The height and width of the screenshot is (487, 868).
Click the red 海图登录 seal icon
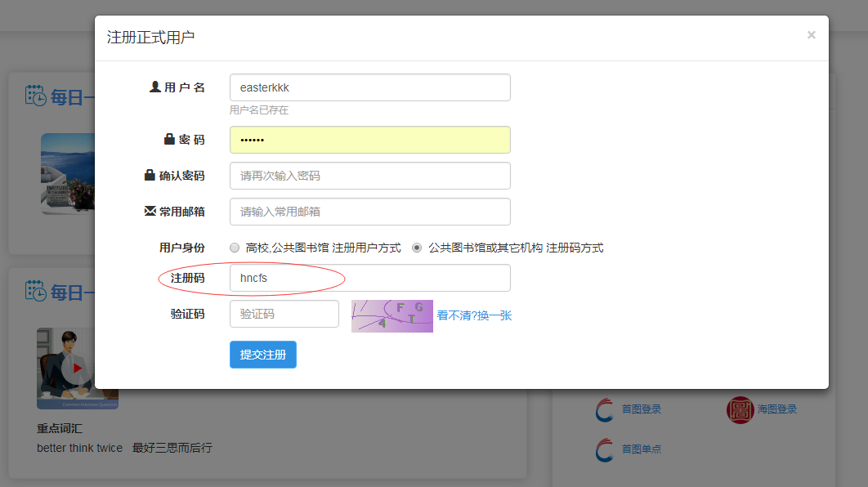click(x=740, y=409)
